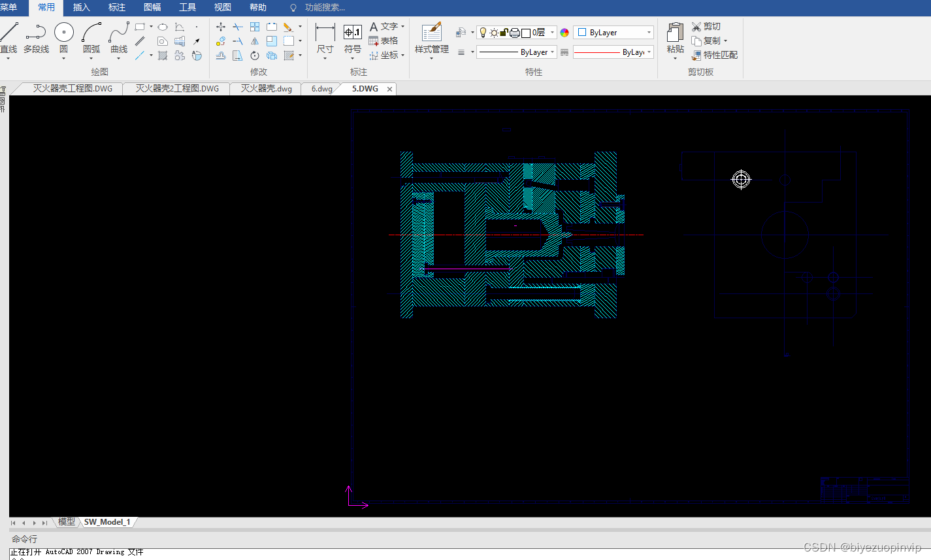Expand the rectangle tool dropdown arrow

pyautogui.click(x=151, y=27)
